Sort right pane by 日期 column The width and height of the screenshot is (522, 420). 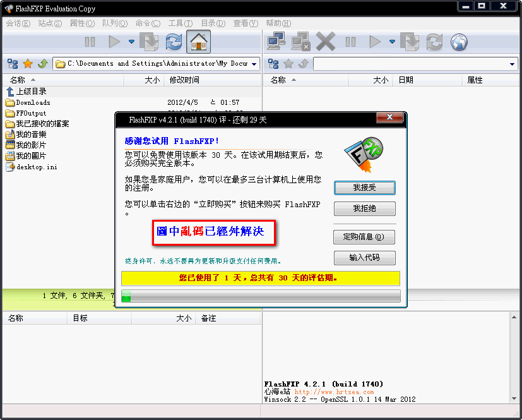(427, 80)
